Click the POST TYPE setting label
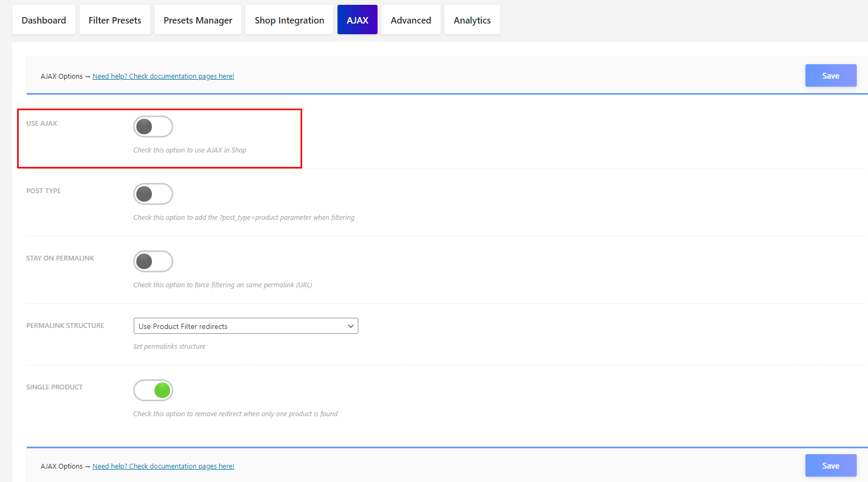The image size is (868, 482). [43, 191]
